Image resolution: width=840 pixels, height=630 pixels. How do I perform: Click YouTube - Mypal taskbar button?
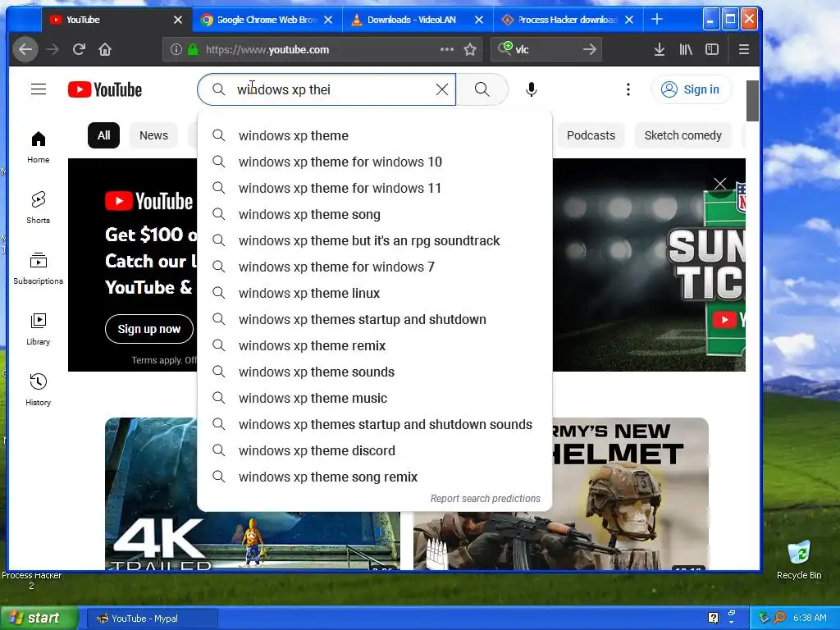coord(152,619)
